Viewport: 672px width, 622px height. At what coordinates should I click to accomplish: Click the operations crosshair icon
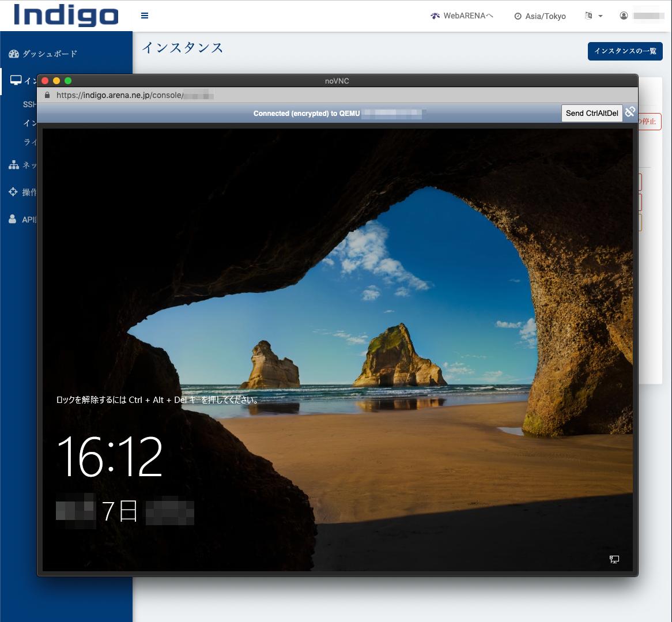tap(13, 191)
